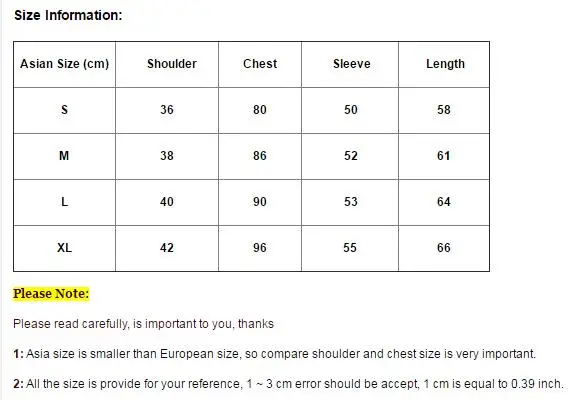Screen dimensions: 579x400
Task: Click the highlighted Please Note label
Action: (51, 294)
